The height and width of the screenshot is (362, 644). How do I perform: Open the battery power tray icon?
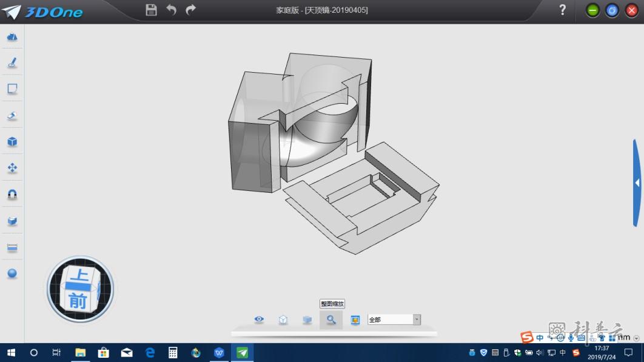tap(529, 352)
